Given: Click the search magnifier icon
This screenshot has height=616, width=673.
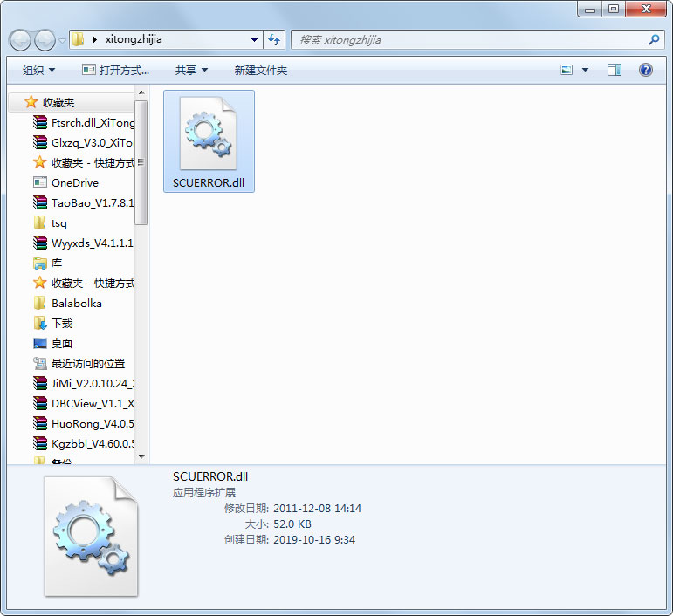Looking at the screenshot, I should [654, 39].
